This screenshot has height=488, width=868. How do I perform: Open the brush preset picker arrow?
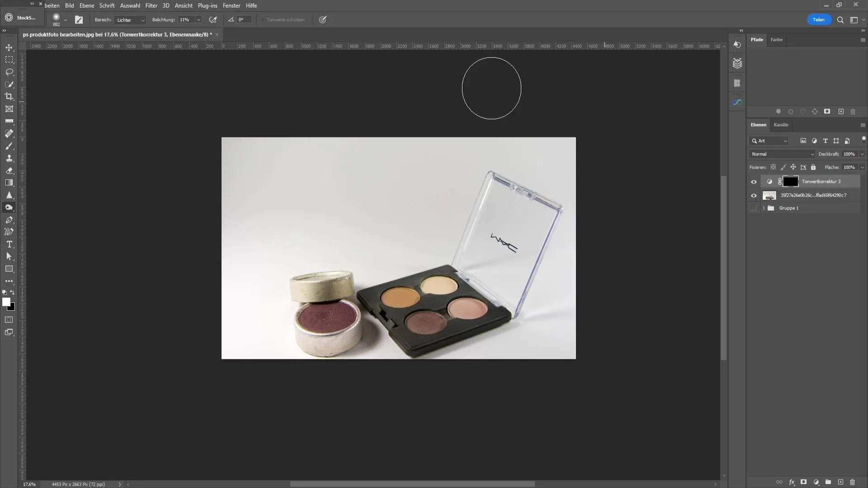pos(66,20)
